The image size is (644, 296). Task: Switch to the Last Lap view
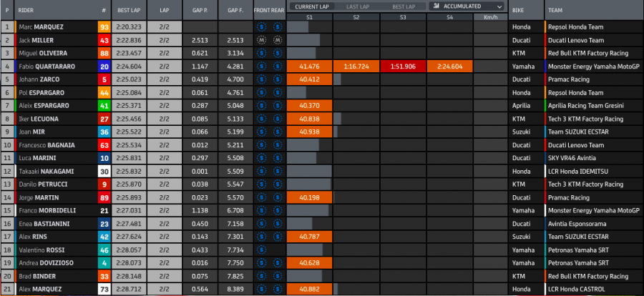[356, 6]
